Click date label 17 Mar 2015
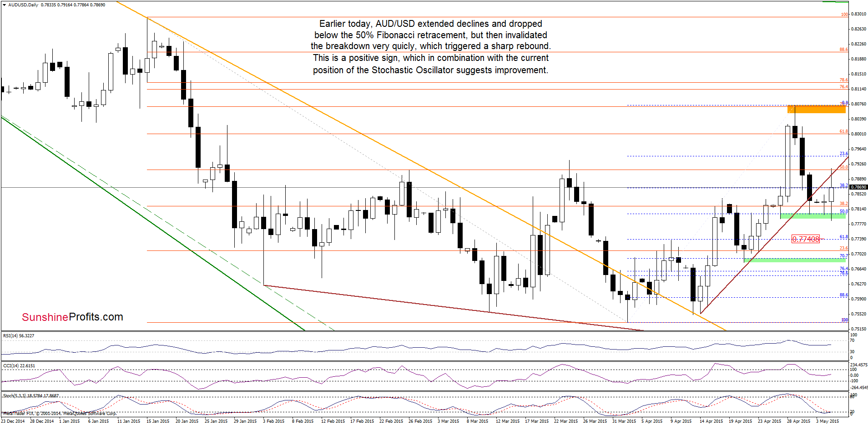 coord(537,421)
